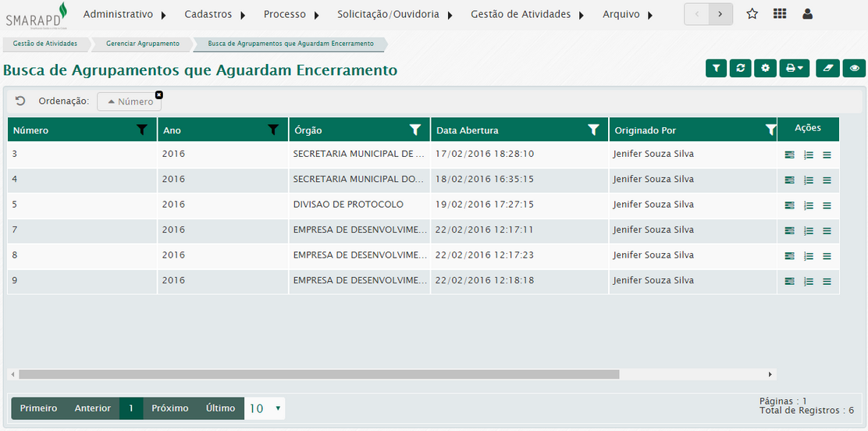Reset sorting with the undo arrow icon

pyautogui.click(x=20, y=101)
